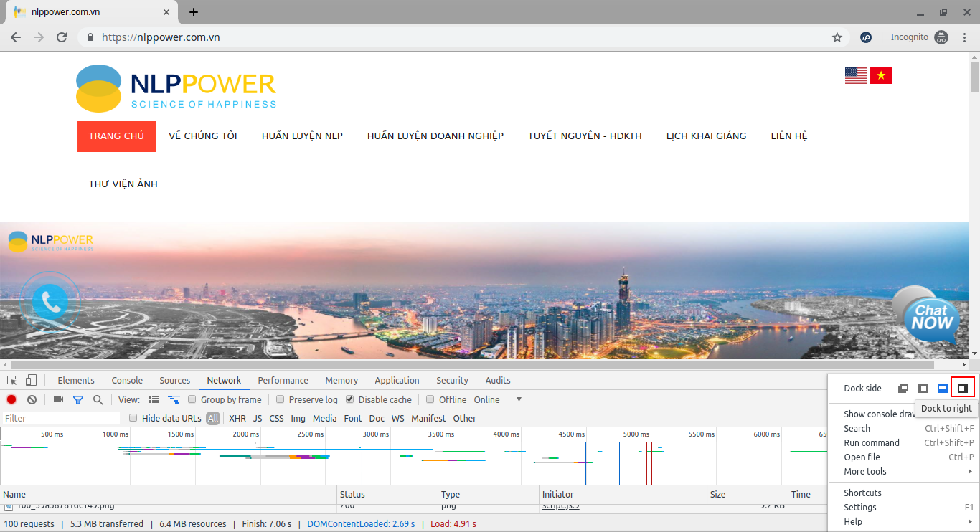Select Open file menu entry
This screenshot has height=532, width=980.
(903, 457)
